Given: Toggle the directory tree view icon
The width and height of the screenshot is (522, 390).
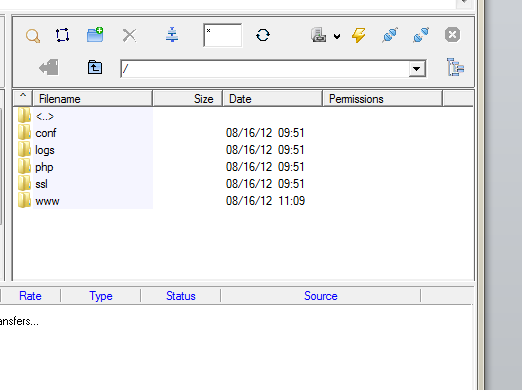Looking at the screenshot, I should click(x=455, y=67).
